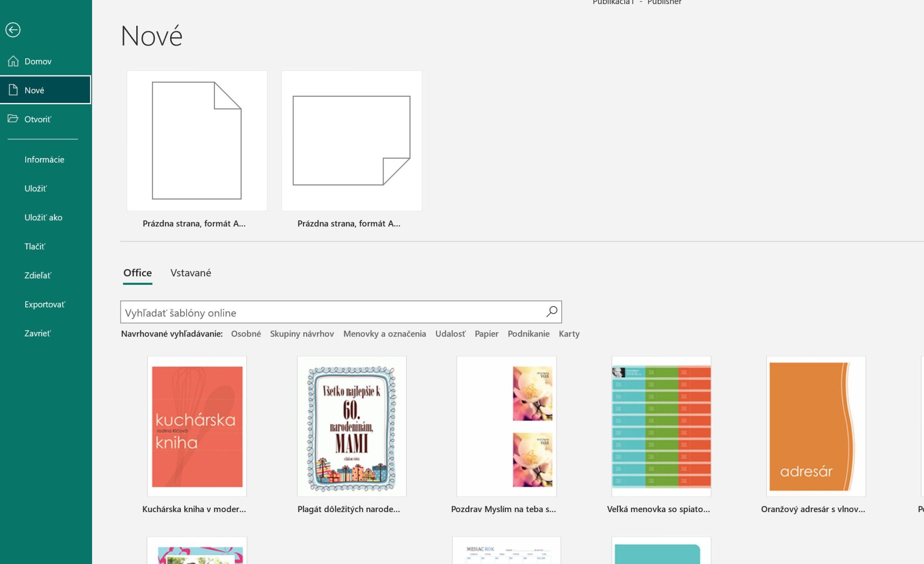
Task: Choose Uložiť ako in sidebar
Action: (x=43, y=217)
